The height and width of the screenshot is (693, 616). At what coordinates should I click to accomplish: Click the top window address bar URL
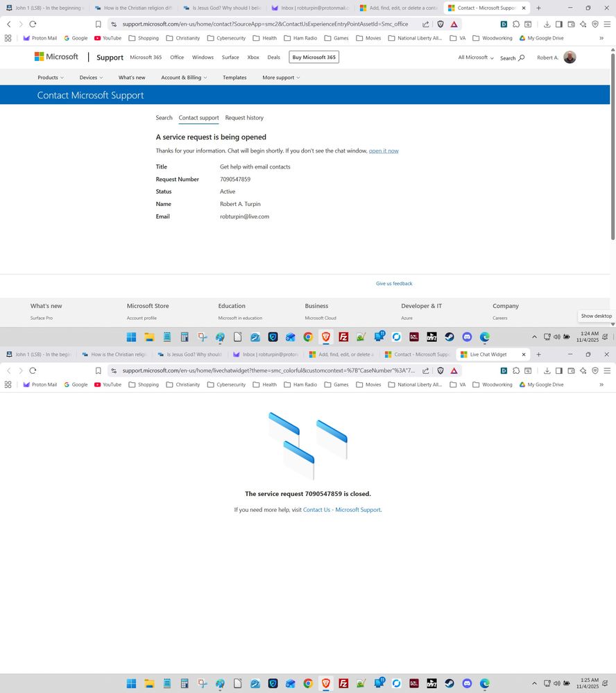[265, 24]
